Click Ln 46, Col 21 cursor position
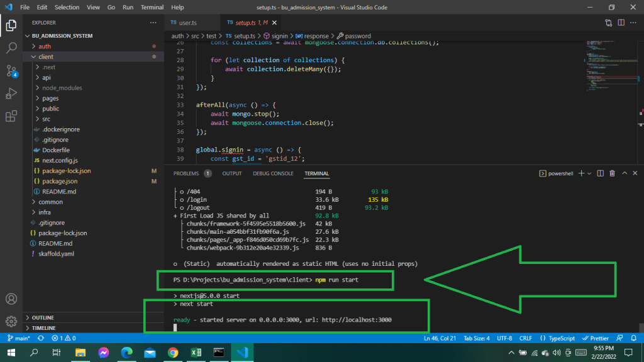 click(x=440, y=338)
